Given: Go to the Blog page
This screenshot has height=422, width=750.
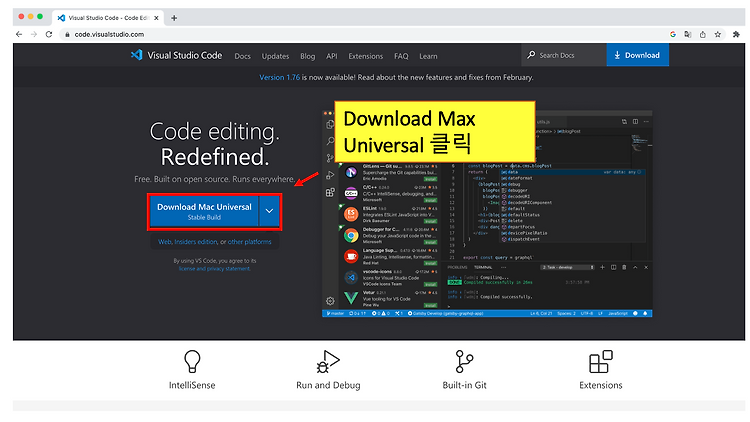Looking at the screenshot, I should click(x=308, y=56).
